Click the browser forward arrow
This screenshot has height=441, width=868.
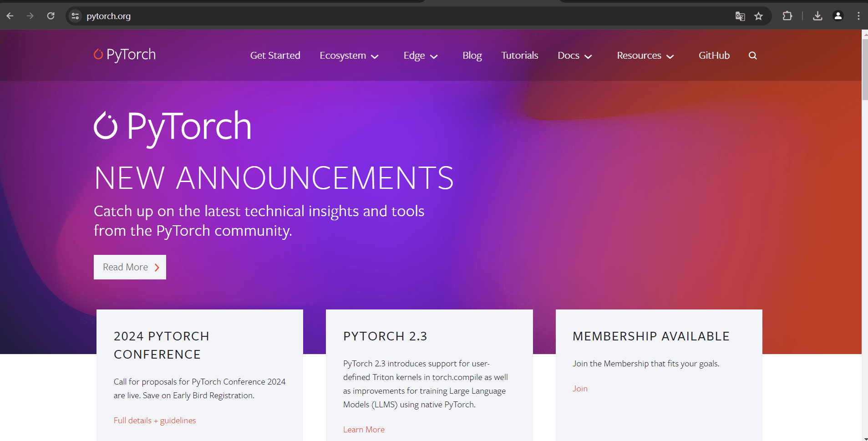(30, 16)
